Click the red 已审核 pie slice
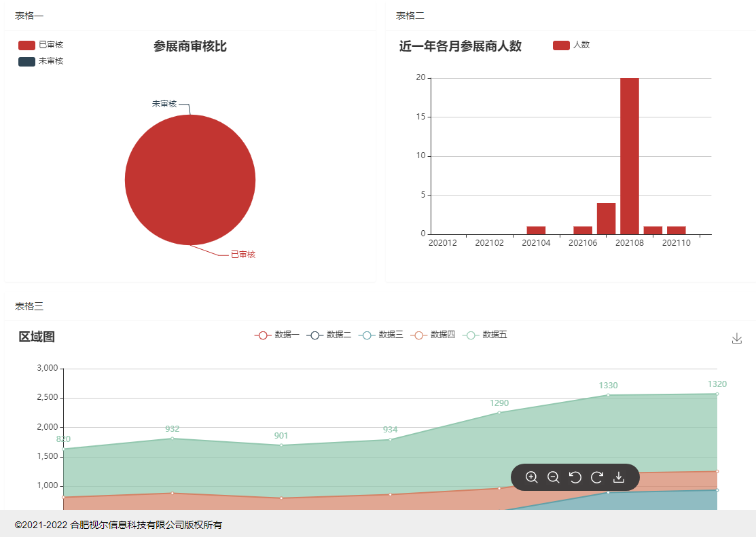This screenshot has width=756, height=537. [x=190, y=180]
